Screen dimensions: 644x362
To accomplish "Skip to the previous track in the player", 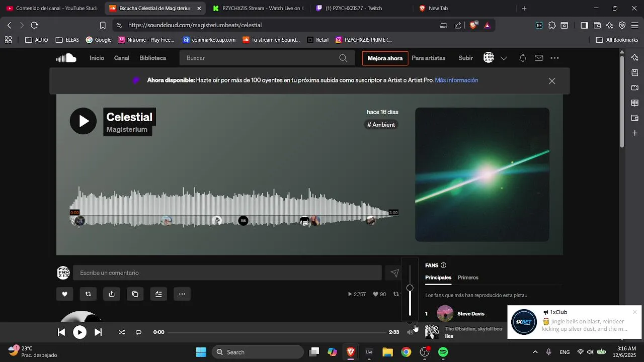I will pos(61,332).
